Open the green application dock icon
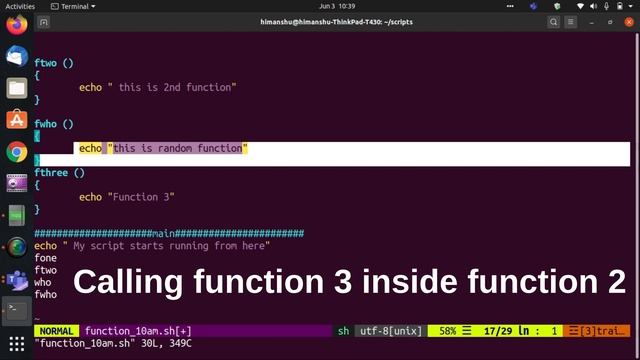 pos(17,215)
